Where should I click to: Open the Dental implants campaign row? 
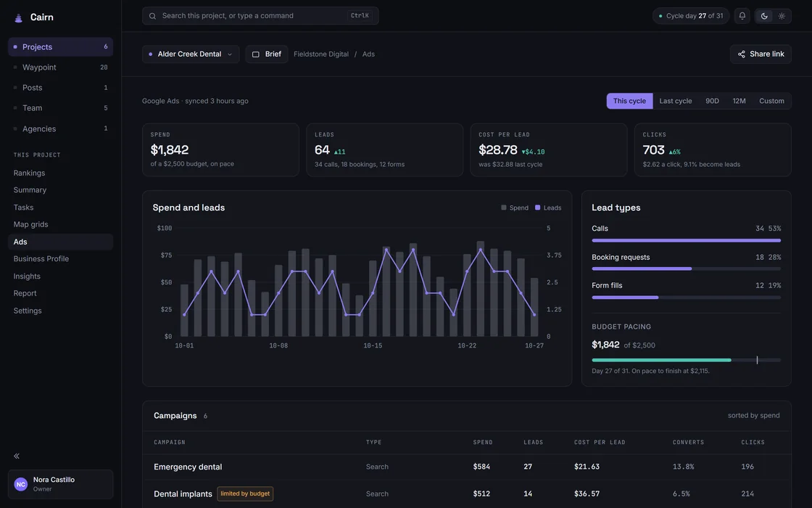click(x=467, y=494)
